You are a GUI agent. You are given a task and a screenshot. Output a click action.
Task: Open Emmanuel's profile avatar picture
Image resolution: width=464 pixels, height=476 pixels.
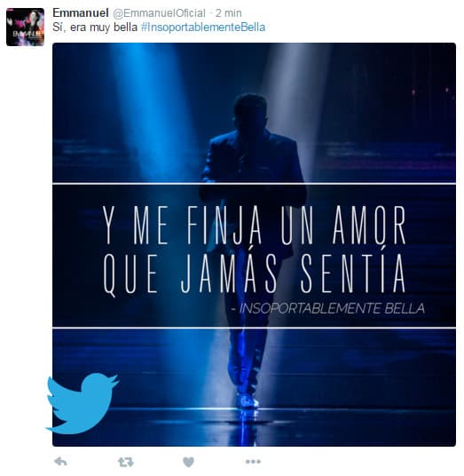[25, 28]
